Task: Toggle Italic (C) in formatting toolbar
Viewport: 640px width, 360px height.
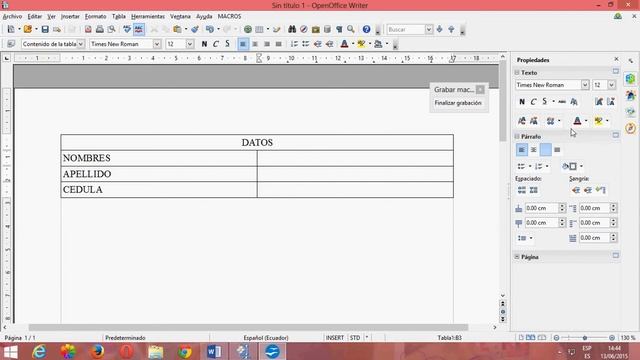Action: pyautogui.click(x=216, y=44)
